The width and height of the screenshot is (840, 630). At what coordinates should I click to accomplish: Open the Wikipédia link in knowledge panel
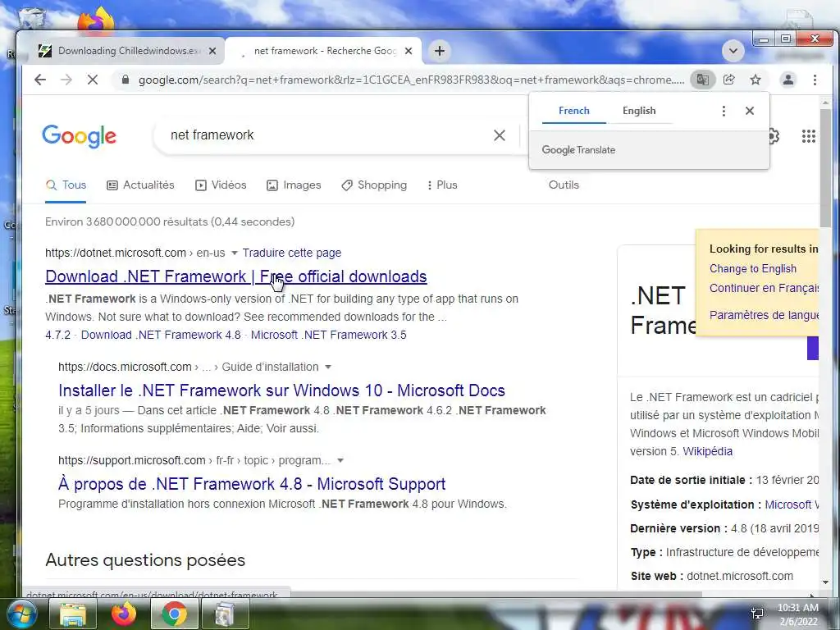tap(707, 452)
